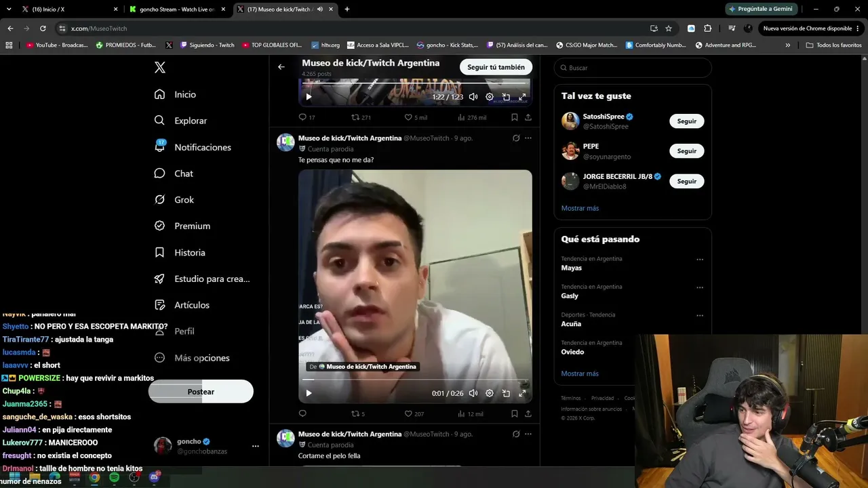Go back with the profile header arrow
Screen dimensions: 868x488
[x=281, y=67]
